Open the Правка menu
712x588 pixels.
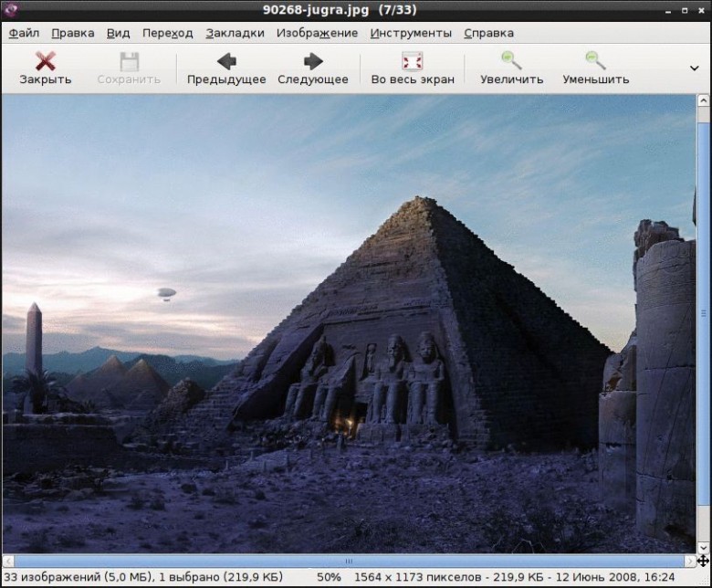73,33
